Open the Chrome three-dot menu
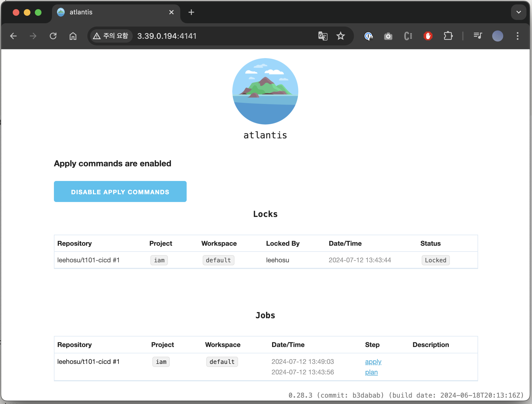This screenshot has width=532, height=404. (518, 36)
